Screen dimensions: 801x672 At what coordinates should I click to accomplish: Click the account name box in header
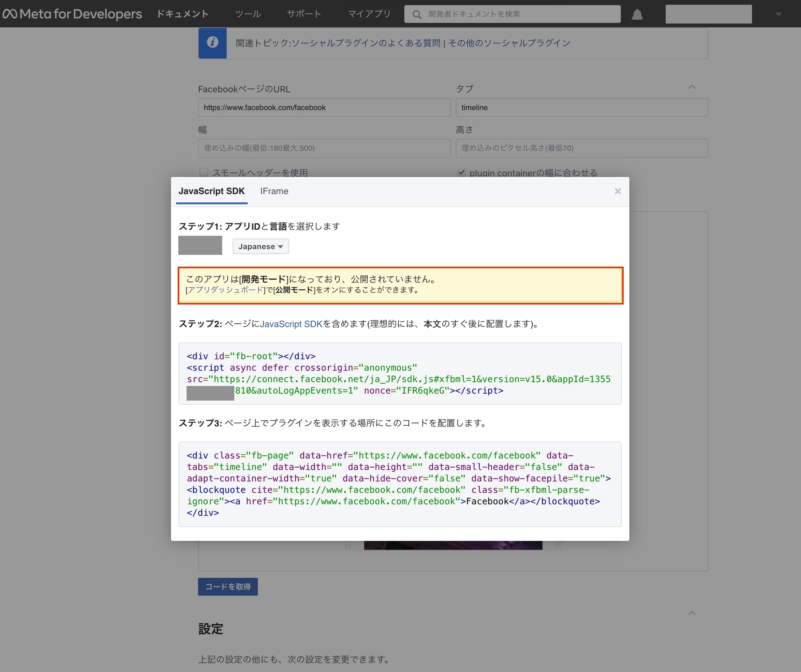tap(708, 14)
